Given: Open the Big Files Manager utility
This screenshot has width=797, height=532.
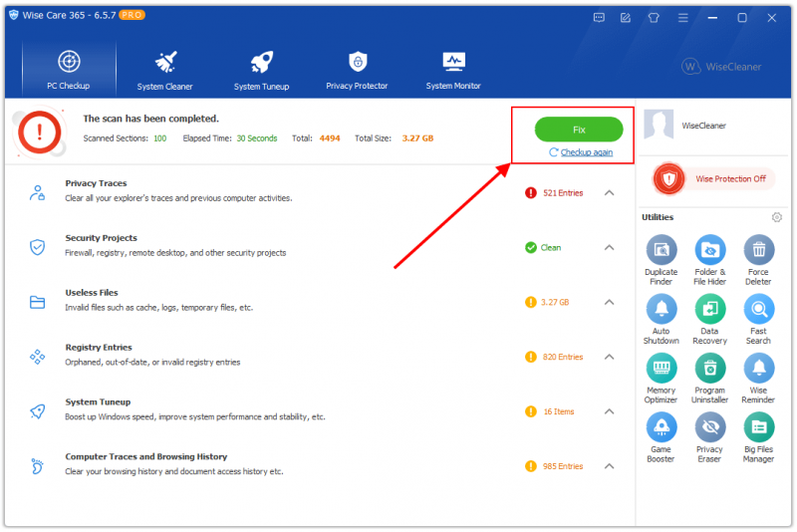Looking at the screenshot, I should point(758,437).
